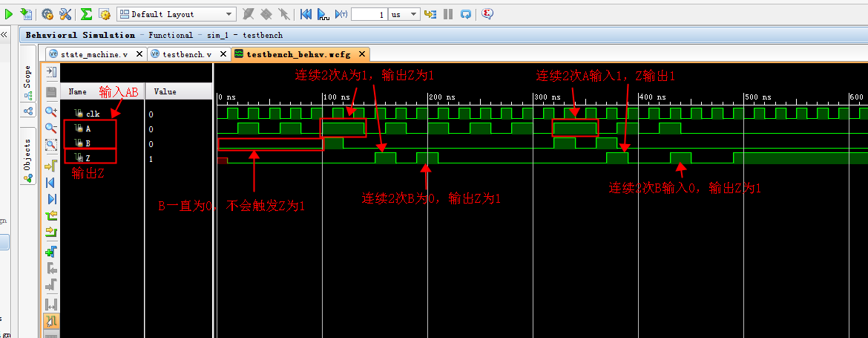Click the run-for-specified-time icon
868x338 pixels.
click(341, 14)
